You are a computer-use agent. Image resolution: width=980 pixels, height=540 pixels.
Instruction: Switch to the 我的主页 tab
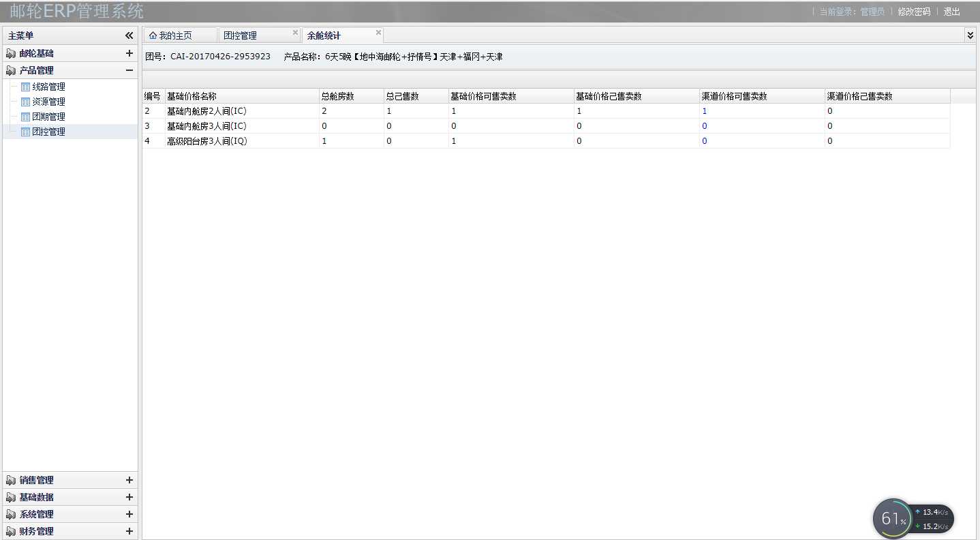179,35
